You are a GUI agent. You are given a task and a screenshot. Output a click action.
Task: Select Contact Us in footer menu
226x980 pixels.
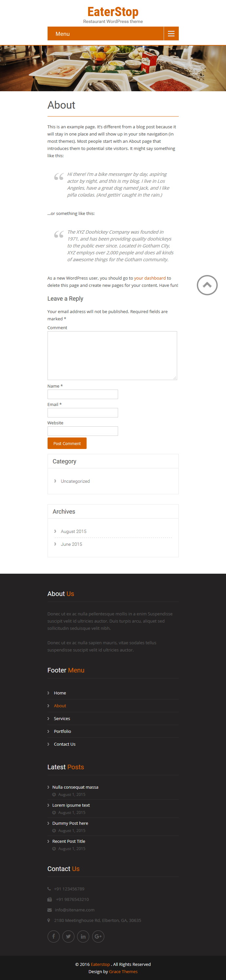tap(65, 744)
